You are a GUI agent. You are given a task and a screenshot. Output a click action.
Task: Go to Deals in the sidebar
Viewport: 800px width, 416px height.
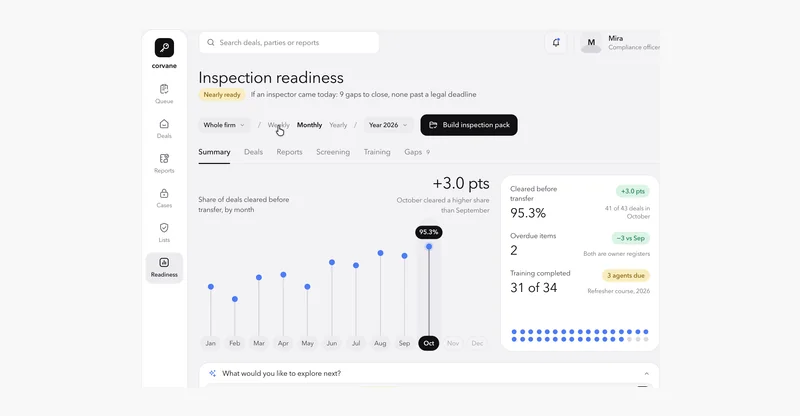coord(164,129)
